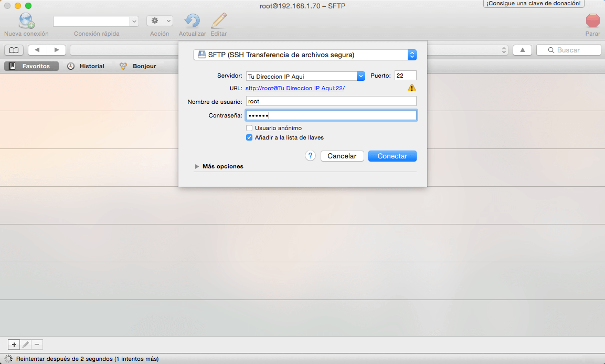
Task: Click the Editar pencil icon
Action: tap(218, 21)
